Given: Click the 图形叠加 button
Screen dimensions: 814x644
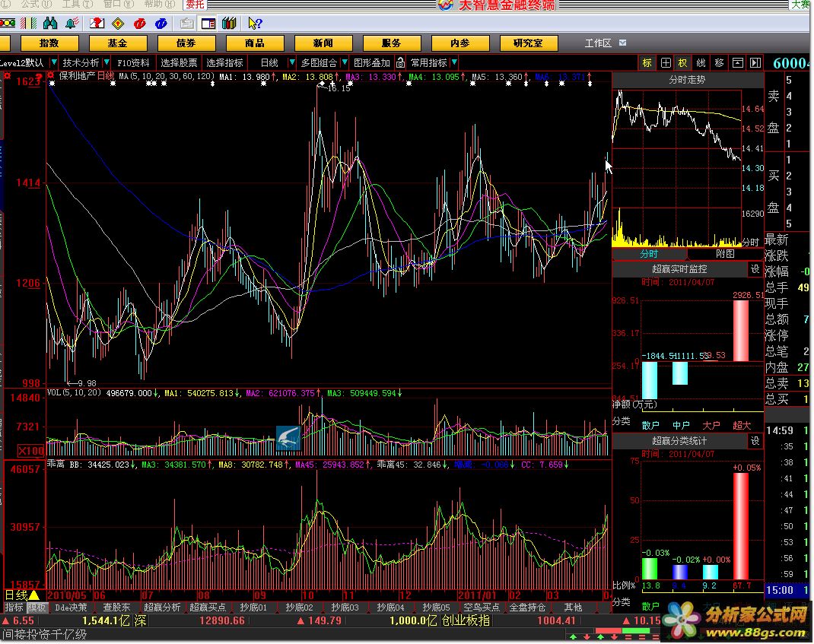Looking at the screenshot, I should pyautogui.click(x=372, y=63).
